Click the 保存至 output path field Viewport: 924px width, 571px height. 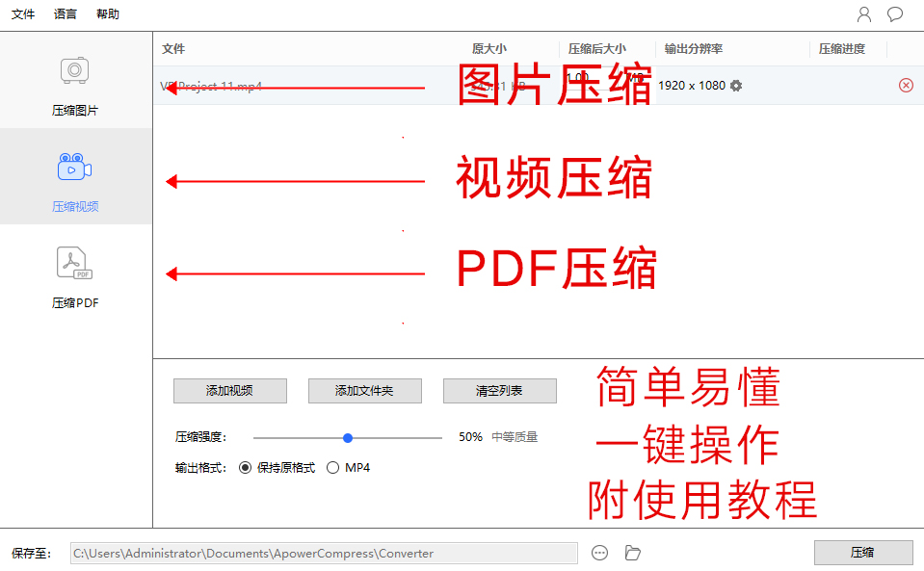pos(324,554)
